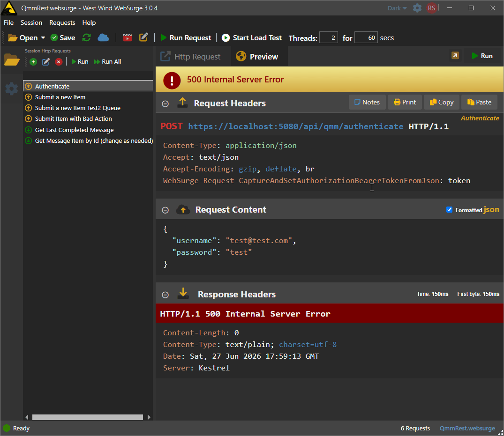
Task: Collapse the Request Content section
Action: pos(165,210)
